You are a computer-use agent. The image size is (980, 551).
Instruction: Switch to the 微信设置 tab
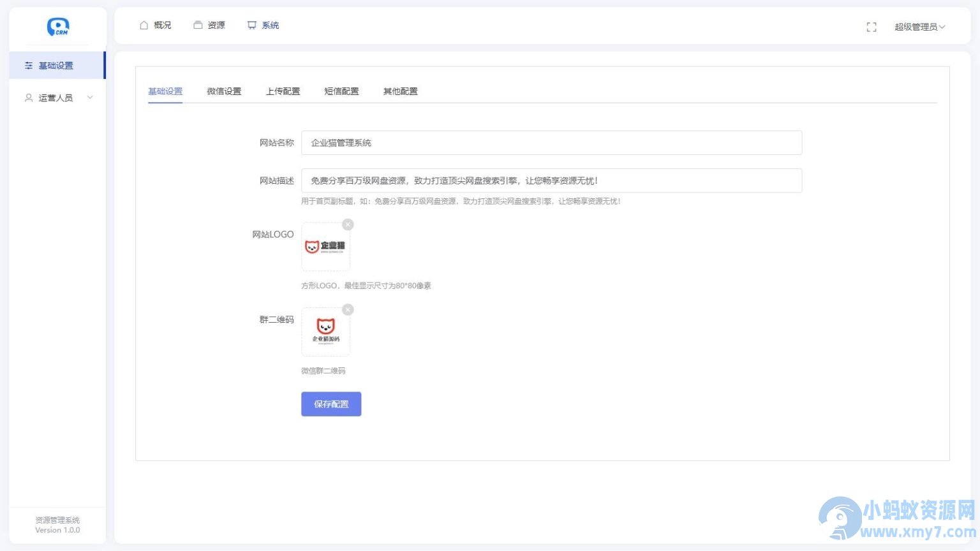pos(224,91)
